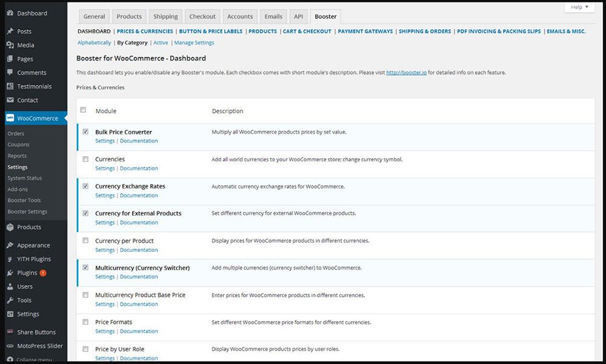
Task: Open the General settings tab
Action: pyautogui.click(x=95, y=16)
